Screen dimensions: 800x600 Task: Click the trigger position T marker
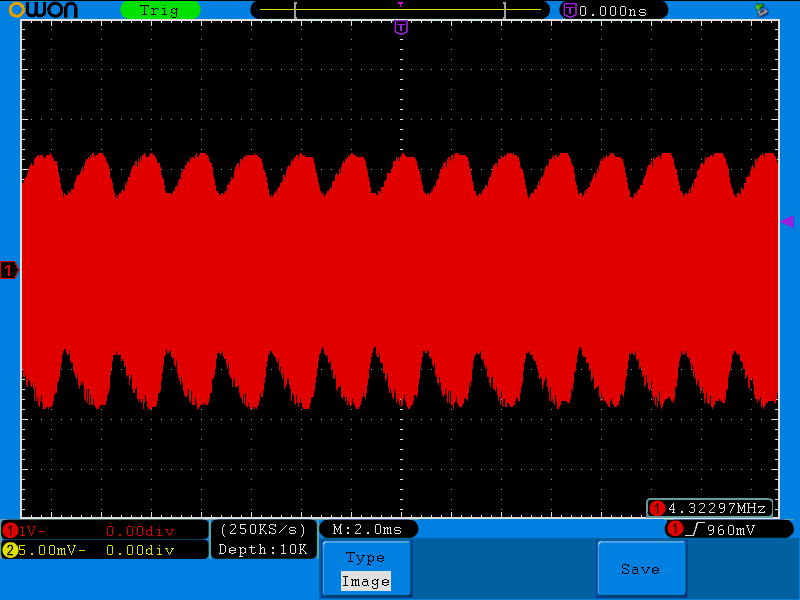tap(401, 28)
